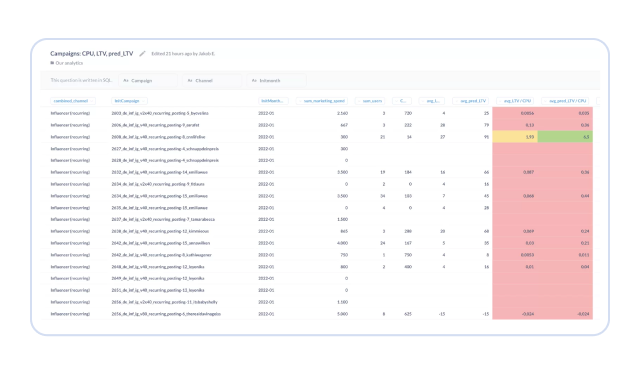Image resolution: width=640 pixels, height=366 pixels.
Task: Click campaign 2627 recurring_posting-4 cell
Action: (x=165, y=149)
